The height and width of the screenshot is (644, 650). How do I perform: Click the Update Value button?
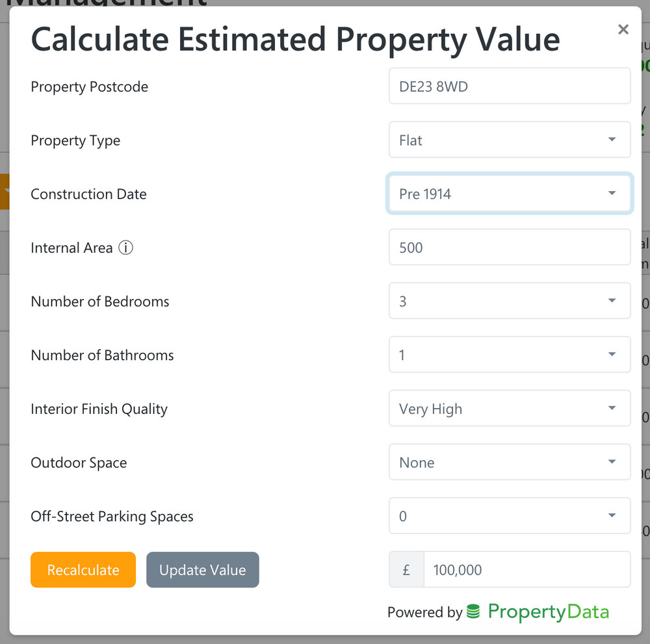(x=202, y=569)
